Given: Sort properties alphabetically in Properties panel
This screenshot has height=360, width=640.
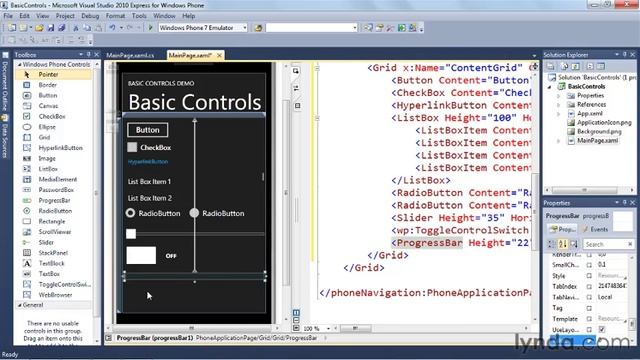Looking at the screenshot, I should (563, 244).
